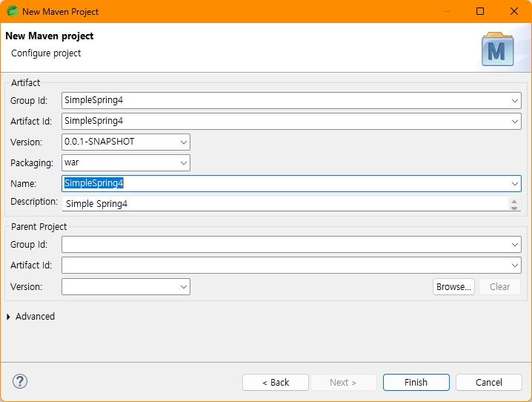
Task: Click the Description field scroll spinner
Action: 514,204
